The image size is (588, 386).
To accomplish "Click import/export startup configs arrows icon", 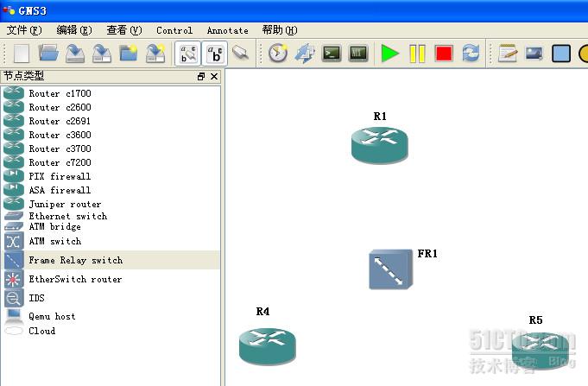I will coord(305,54).
